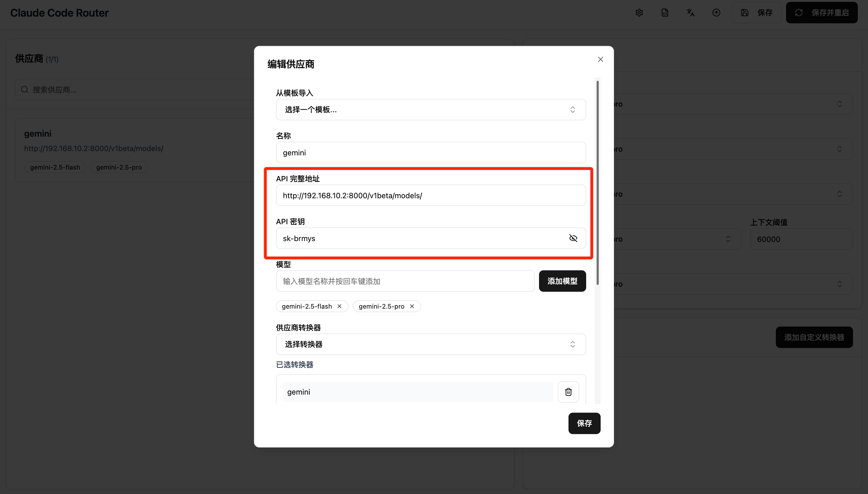This screenshot has height=494, width=868.
Task: Close the 编辑供应商 dialog
Action: [600, 59]
